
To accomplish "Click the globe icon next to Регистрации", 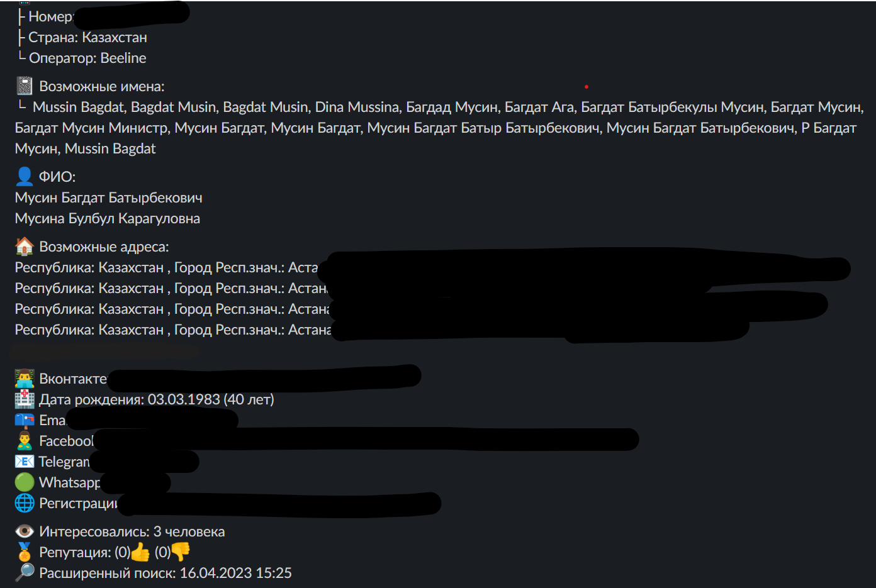I will [25, 503].
